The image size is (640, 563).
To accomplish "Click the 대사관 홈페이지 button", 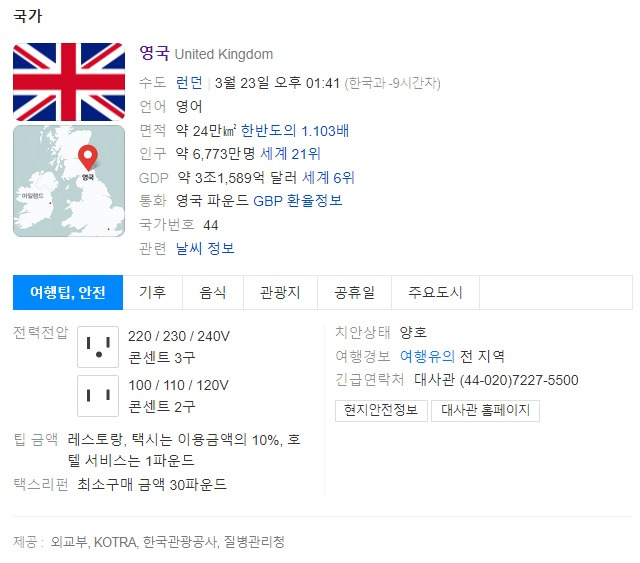I will [x=485, y=410].
